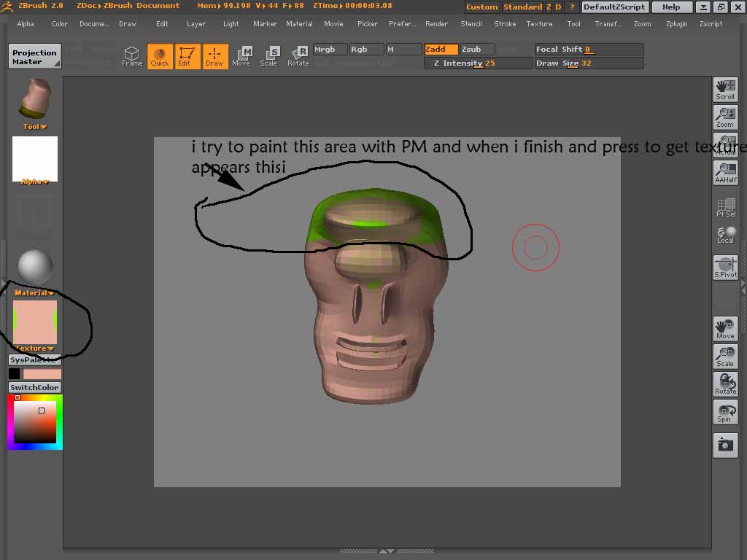
Task: Select the Rotate icon in right sidebar
Action: (x=725, y=384)
